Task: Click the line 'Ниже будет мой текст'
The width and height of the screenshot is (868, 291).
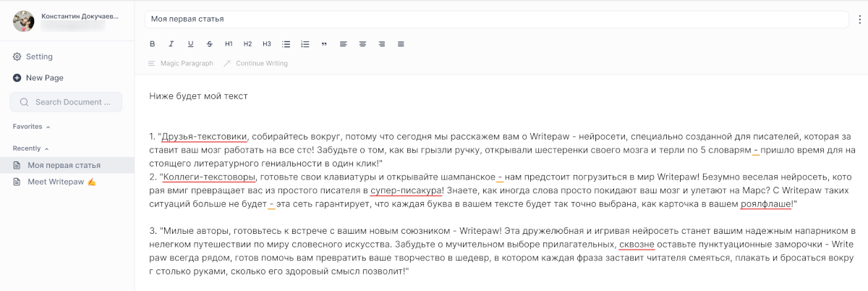Action: point(199,96)
